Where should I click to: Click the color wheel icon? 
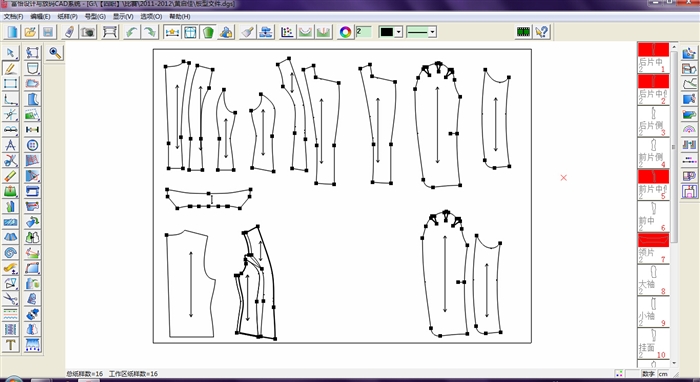point(345,32)
